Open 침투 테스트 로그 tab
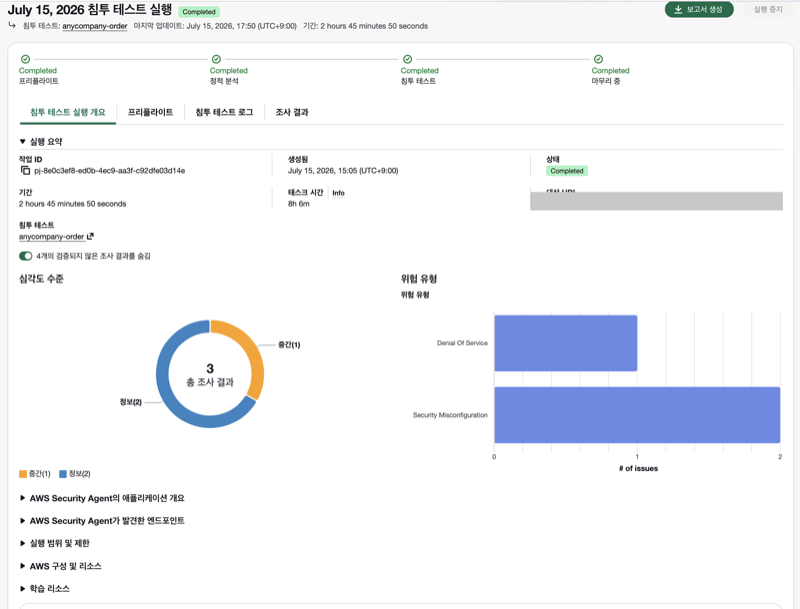800x609 pixels. pos(224,112)
